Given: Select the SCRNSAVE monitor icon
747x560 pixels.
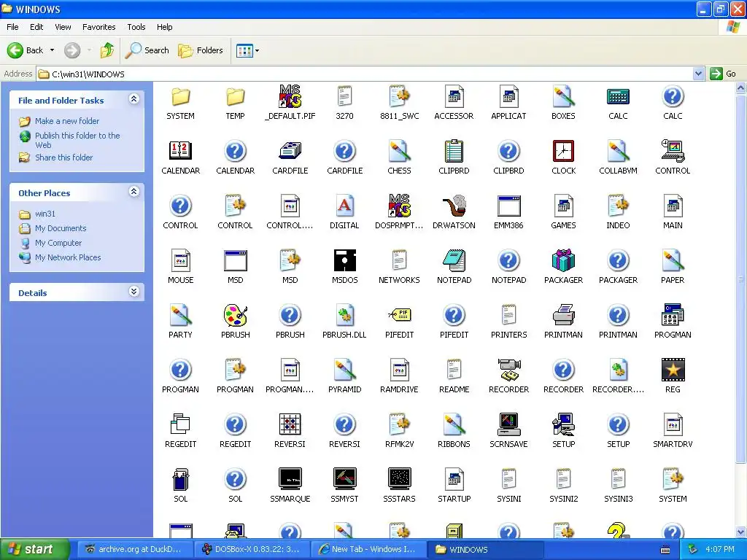Looking at the screenshot, I should 508,424.
